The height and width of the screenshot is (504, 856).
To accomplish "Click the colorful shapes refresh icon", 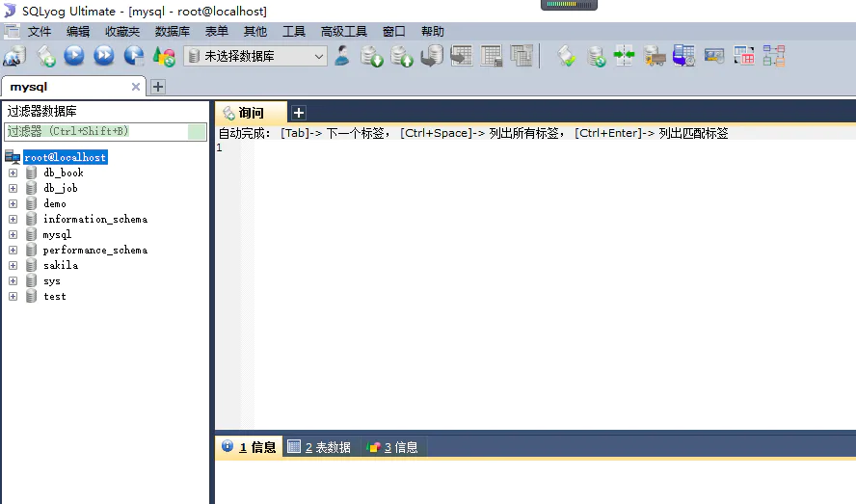I will pyautogui.click(x=164, y=56).
